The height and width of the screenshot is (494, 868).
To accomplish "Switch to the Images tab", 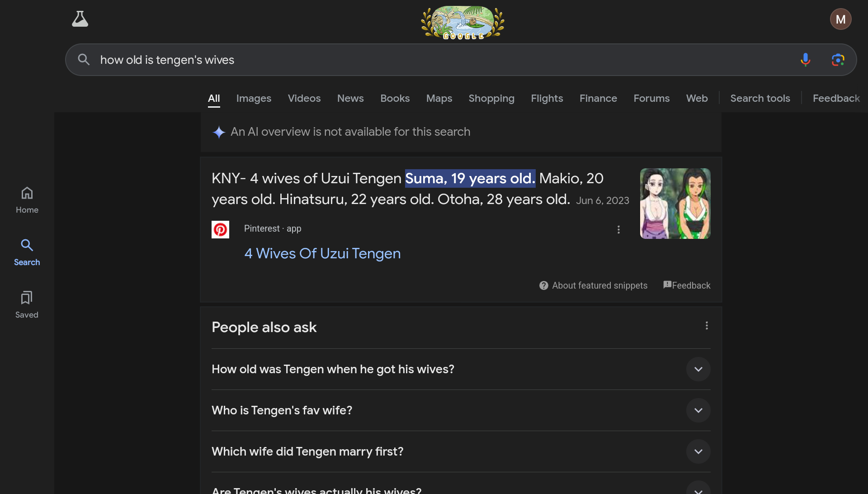I will coord(254,98).
